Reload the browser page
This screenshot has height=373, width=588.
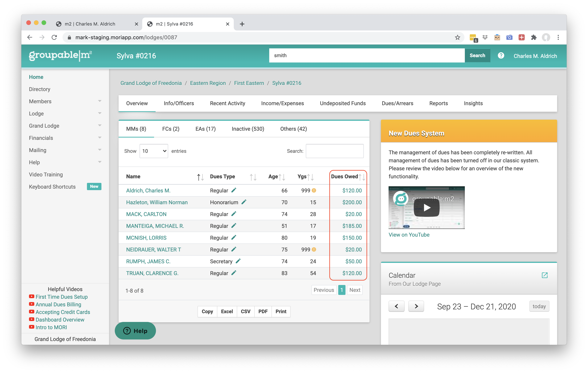click(55, 37)
